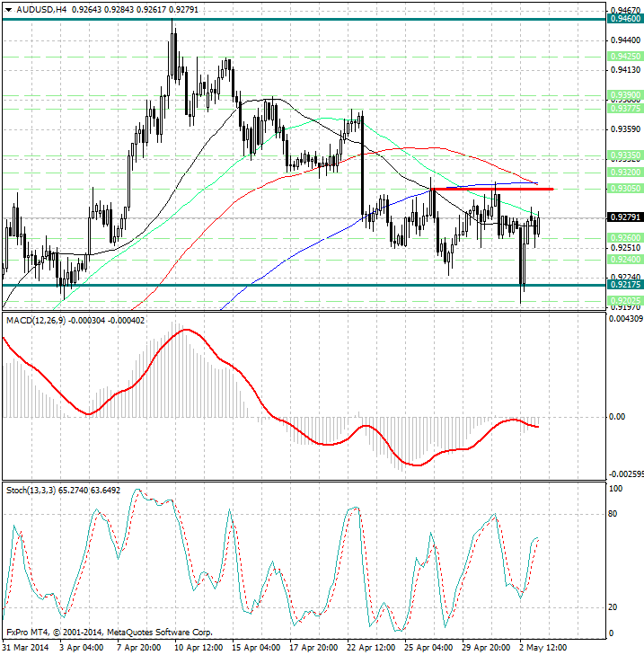
Task: Click the 10 Apr 12:00 time axis label
Action: pos(198,647)
